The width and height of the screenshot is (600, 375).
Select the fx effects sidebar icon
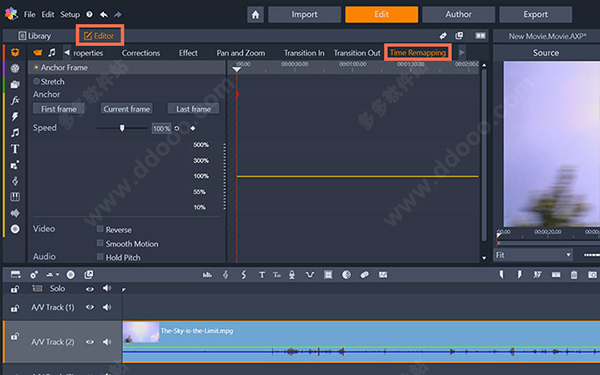click(15, 101)
